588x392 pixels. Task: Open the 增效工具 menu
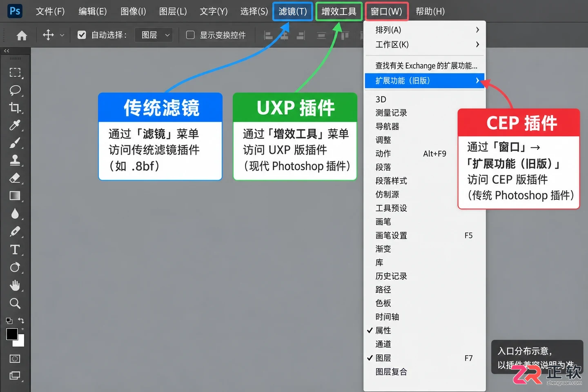[x=339, y=11]
